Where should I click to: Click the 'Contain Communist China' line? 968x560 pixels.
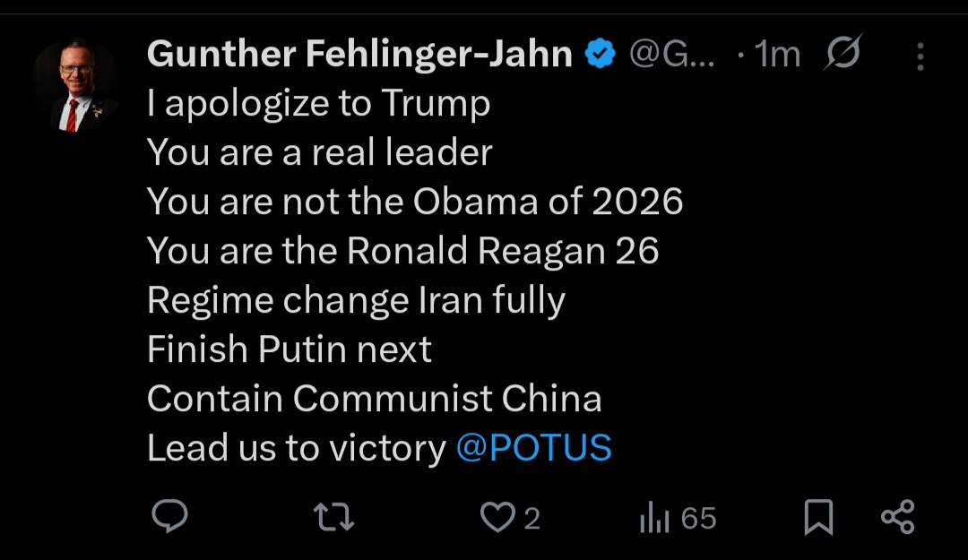click(374, 398)
